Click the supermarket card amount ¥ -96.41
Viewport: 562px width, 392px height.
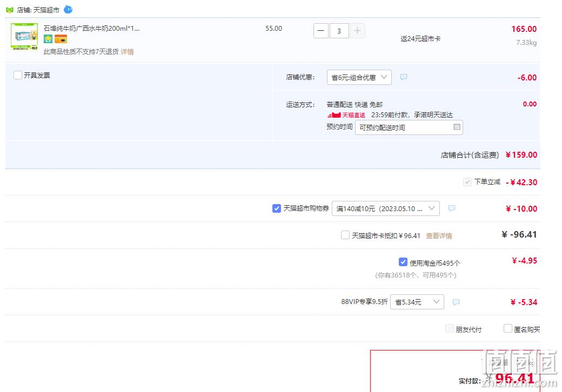pos(519,235)
